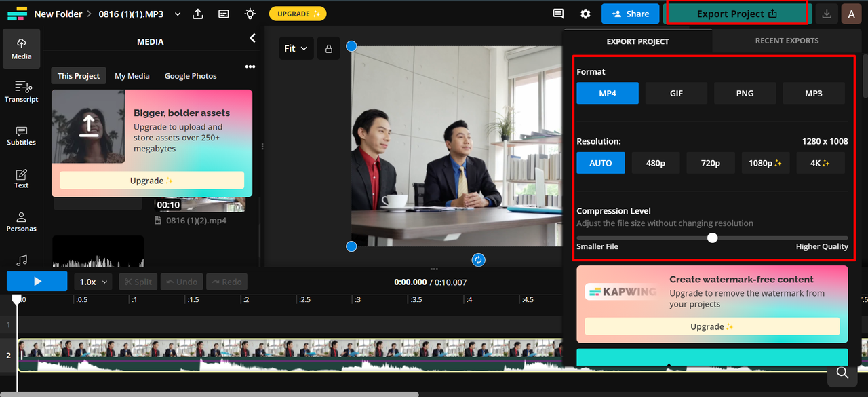Click the 1280 x 1008 resolution text

tap(825, 141)
